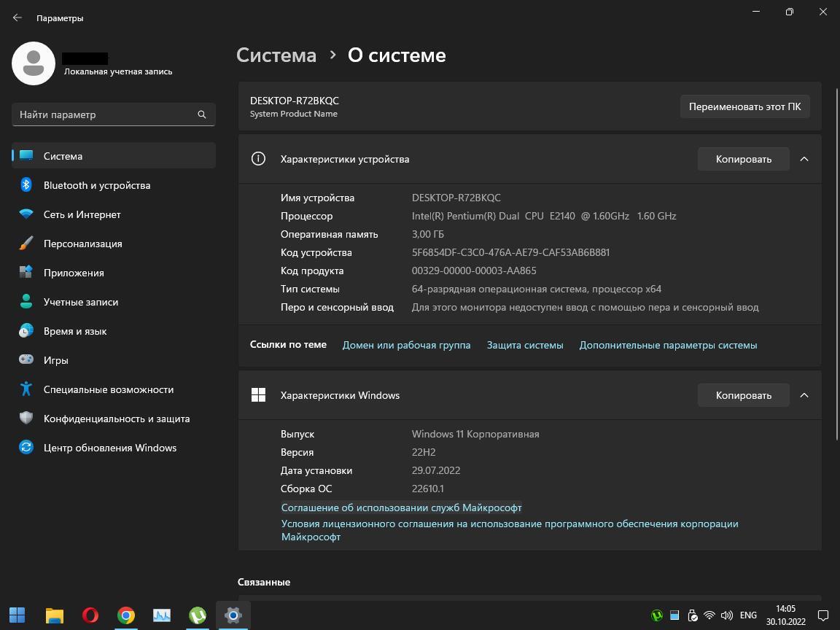This screenshot has width=840, height=630.
Task: Open the clock showing 14:05
Action: pyautogui.click(x=785, y=615)
